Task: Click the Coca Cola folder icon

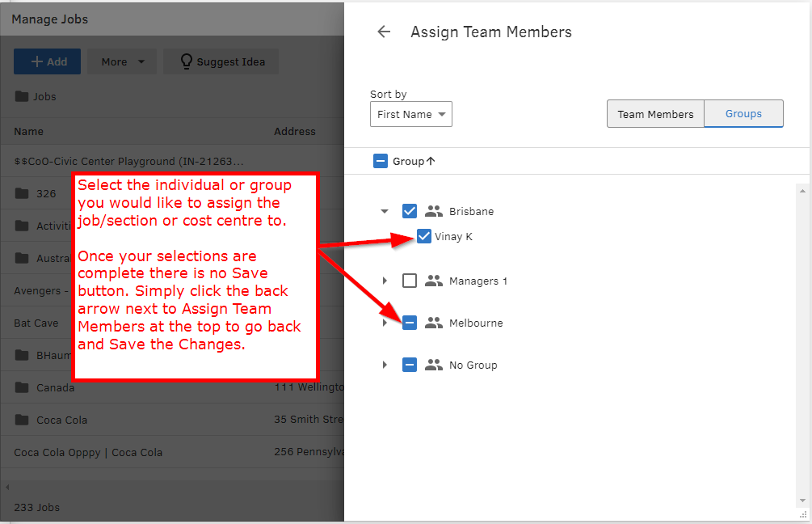Action: pyautogui.click(x=22, y=420)
